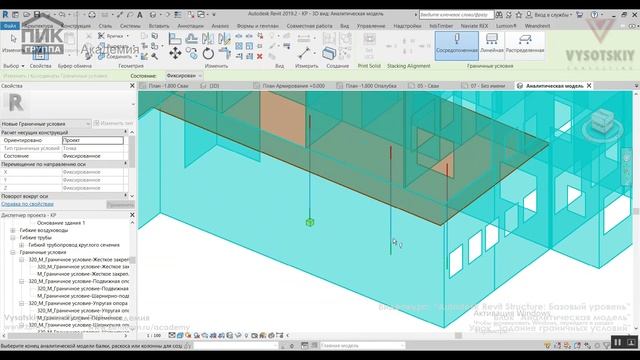This screenshot has height=360, width=640.
Task: Select the Сосредоточенная boundary condition tool
Action: (x=456, y=46)
